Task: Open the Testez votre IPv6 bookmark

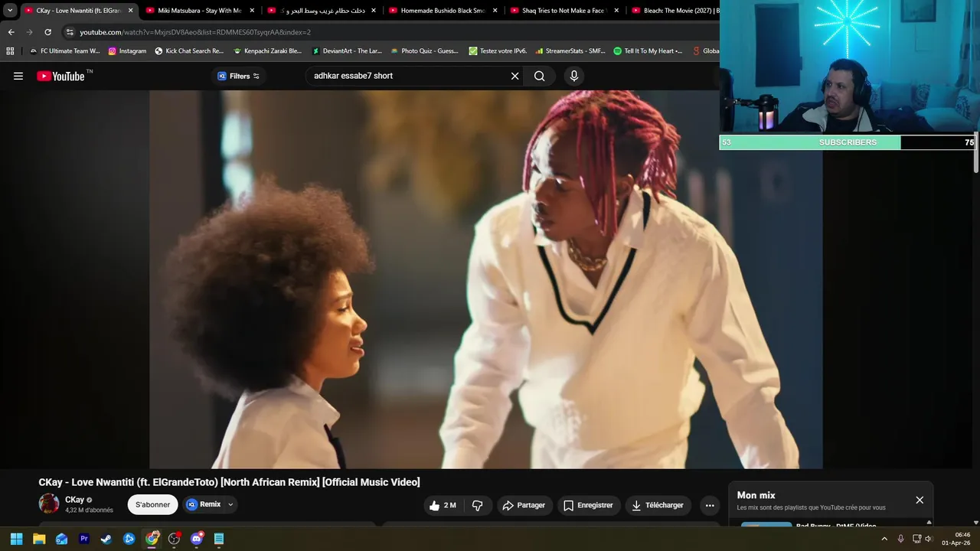Action: pos(498,51)
